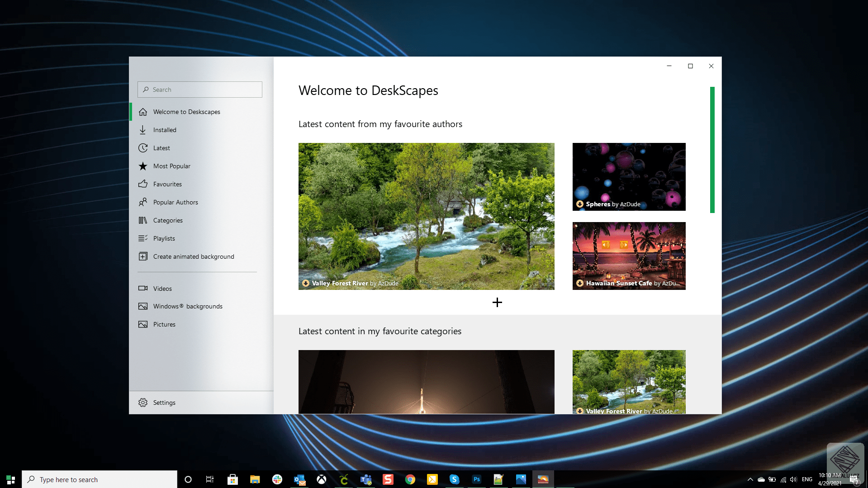Open the large Valley Forest River thumbnail

[x=426, y=216]
